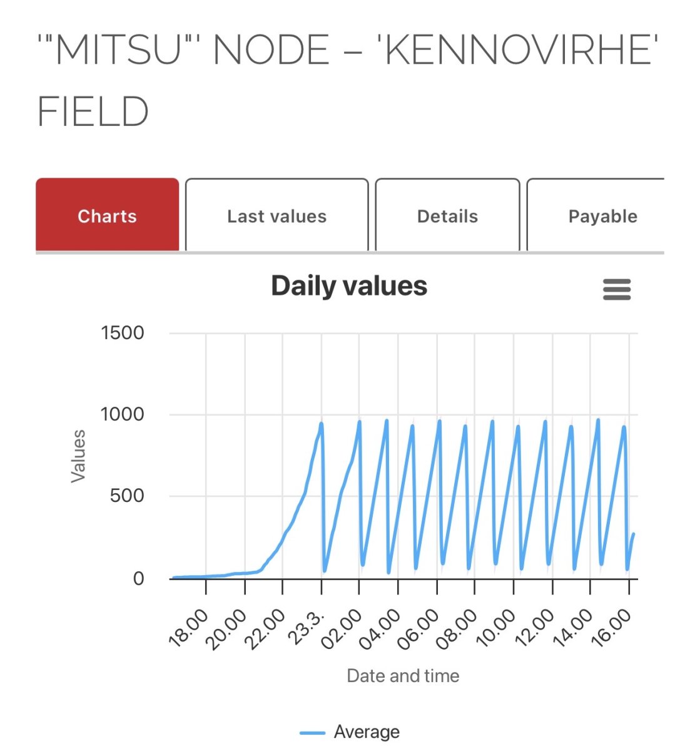Open the Last values tab
The height and width of the screenshot is (751, 700).
point(276,216)
